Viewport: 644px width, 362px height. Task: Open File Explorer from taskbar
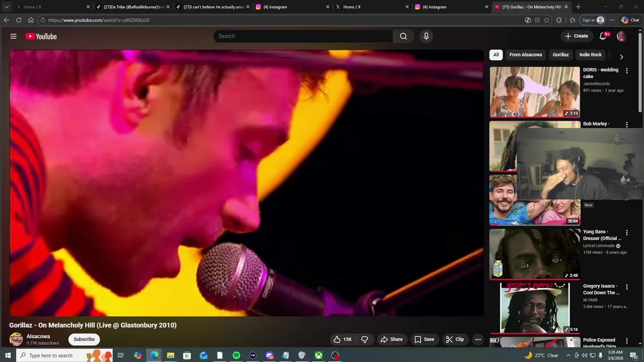click(171, 355)
